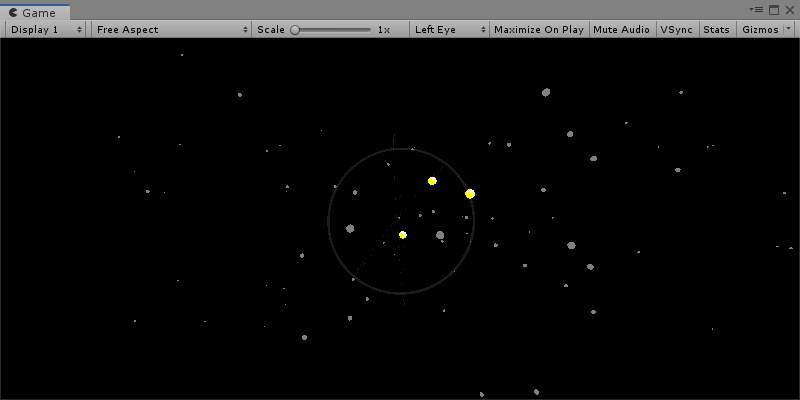The width and height of the screenshot is (800, 400).
Task: Open the Left Eye dropdown
Action: (449, 30)
